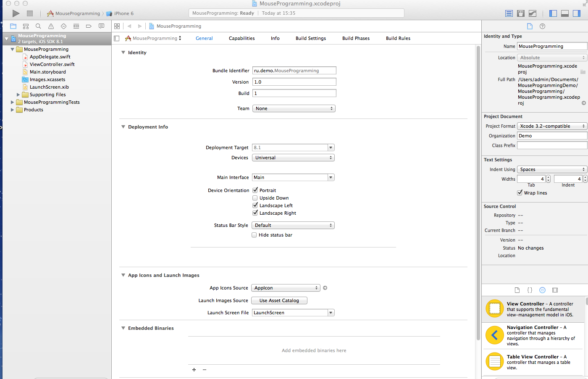Image resolution: width=588 pixels, height=379 pixels.
Task: Show the File Template library
Action: 517,290
